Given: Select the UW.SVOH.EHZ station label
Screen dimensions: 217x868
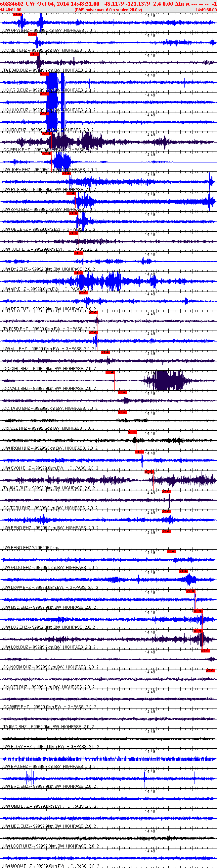Looking at the screenshot, I should click(x=51, y=468).
